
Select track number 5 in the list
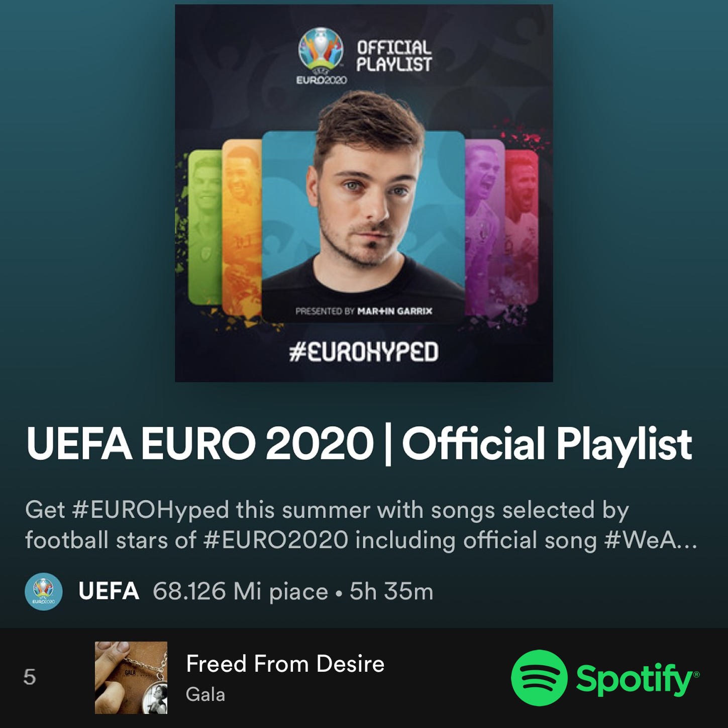[x=30, y=677]
